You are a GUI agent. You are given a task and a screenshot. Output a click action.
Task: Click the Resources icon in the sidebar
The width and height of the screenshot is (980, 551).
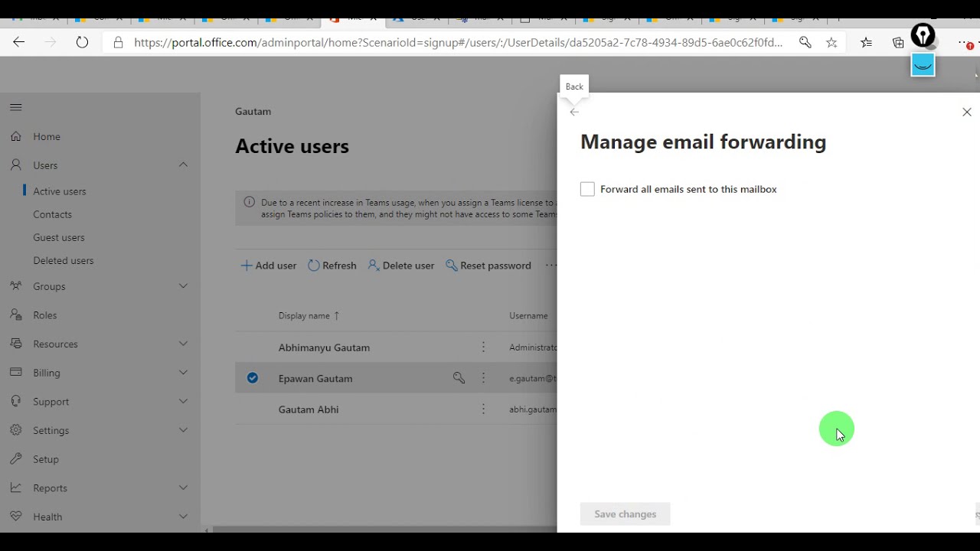point(16,344)
